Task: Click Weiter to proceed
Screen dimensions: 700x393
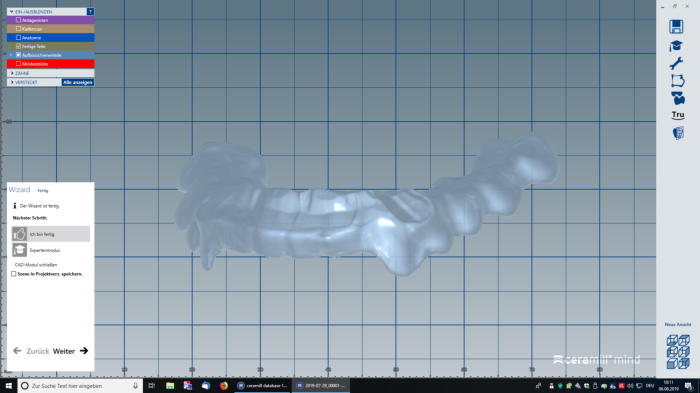Action: (70, 351)
